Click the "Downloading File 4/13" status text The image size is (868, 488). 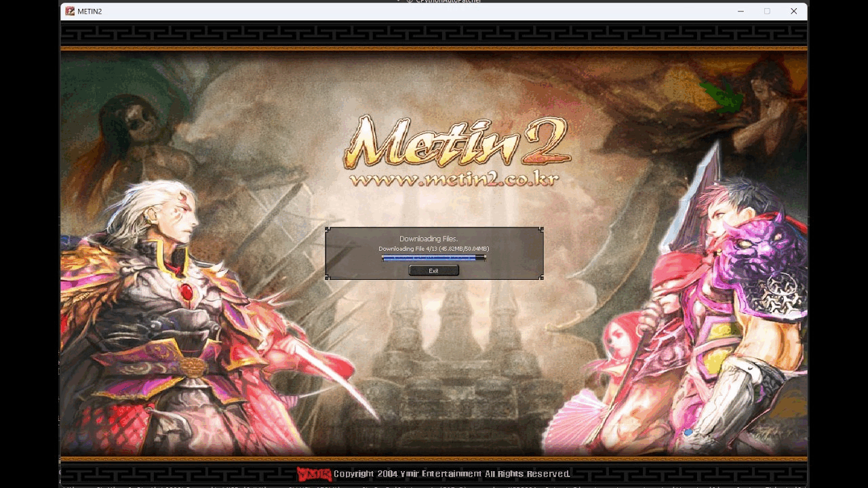coord(434,249)
